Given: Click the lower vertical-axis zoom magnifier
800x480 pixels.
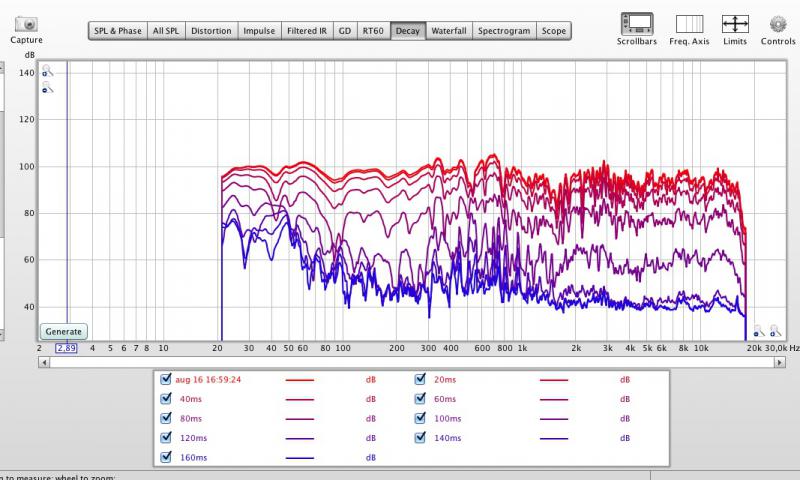Looking at the screenshot, I should 47,87.
